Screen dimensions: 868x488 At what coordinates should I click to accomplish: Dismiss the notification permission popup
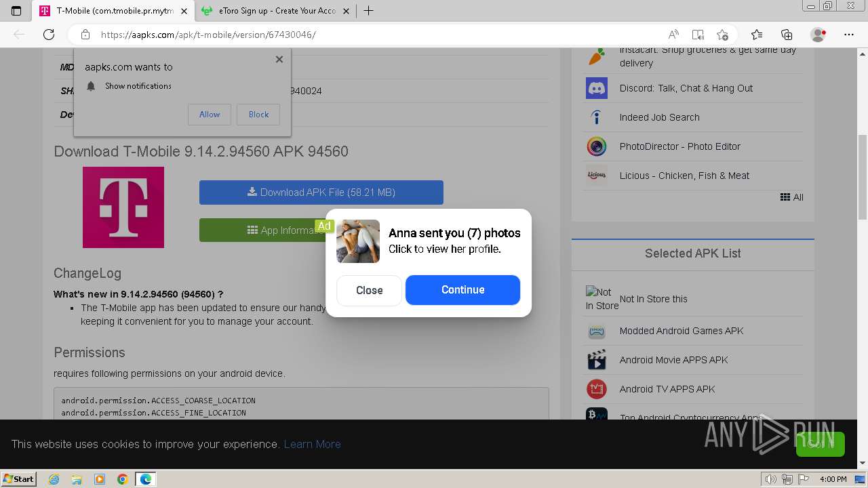coord(279,60)
